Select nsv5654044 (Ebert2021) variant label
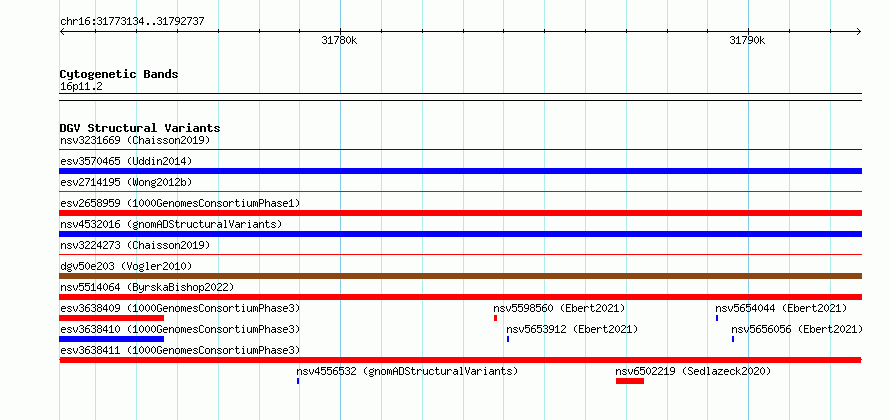Image resolution: width=890 pixels, height=420 pixels. click(x=781, y=308)
